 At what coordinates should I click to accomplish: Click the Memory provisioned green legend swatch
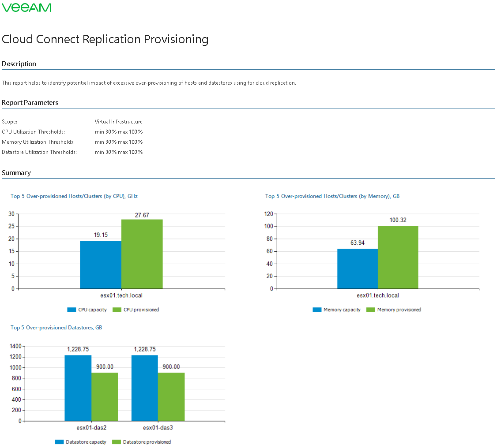tap(371, 310)
